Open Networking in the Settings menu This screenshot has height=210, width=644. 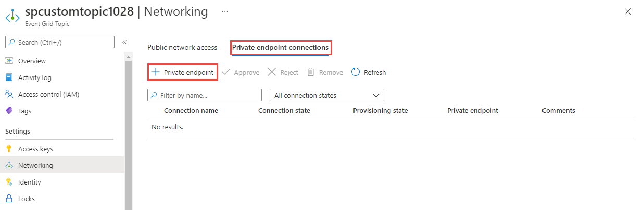point(35,166)
